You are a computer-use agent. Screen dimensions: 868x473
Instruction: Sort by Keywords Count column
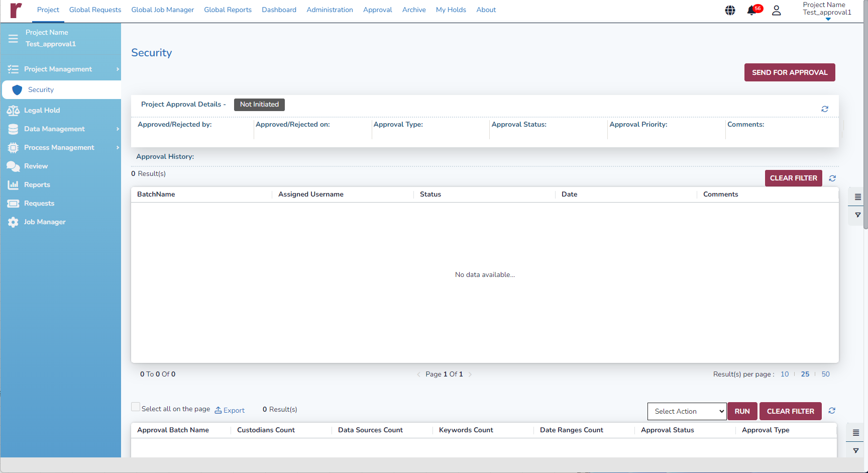(466, 430)
